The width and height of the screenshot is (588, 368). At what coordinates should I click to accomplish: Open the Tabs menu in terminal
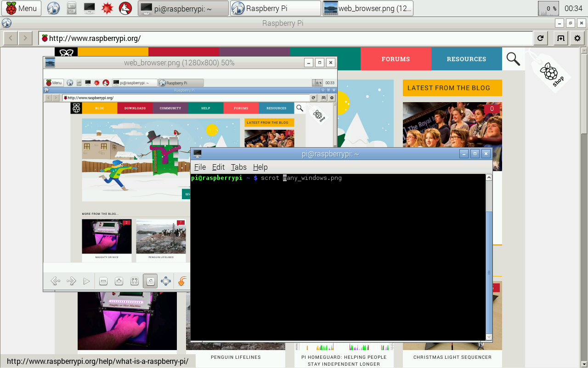pos(239,167)
